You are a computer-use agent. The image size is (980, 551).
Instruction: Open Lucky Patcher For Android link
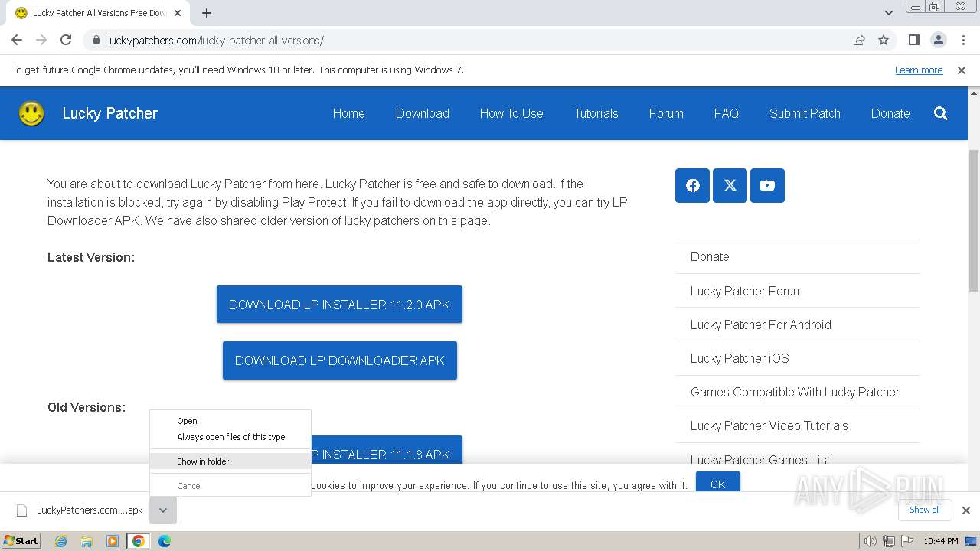[x=760, y=324]
